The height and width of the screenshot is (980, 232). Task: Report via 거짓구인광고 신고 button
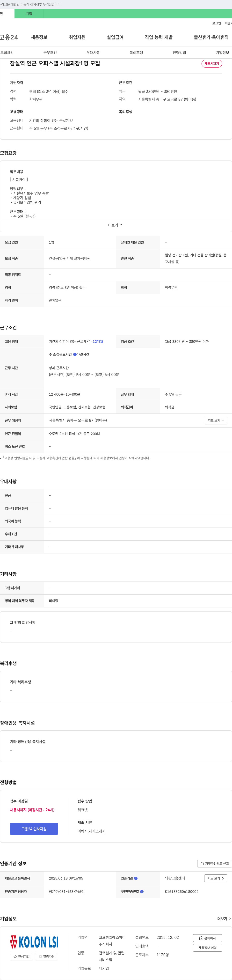point(215,864)
